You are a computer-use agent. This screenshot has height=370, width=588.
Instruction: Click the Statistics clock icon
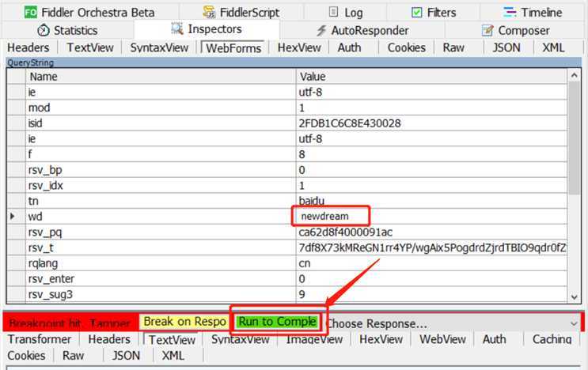coord(44,30)
